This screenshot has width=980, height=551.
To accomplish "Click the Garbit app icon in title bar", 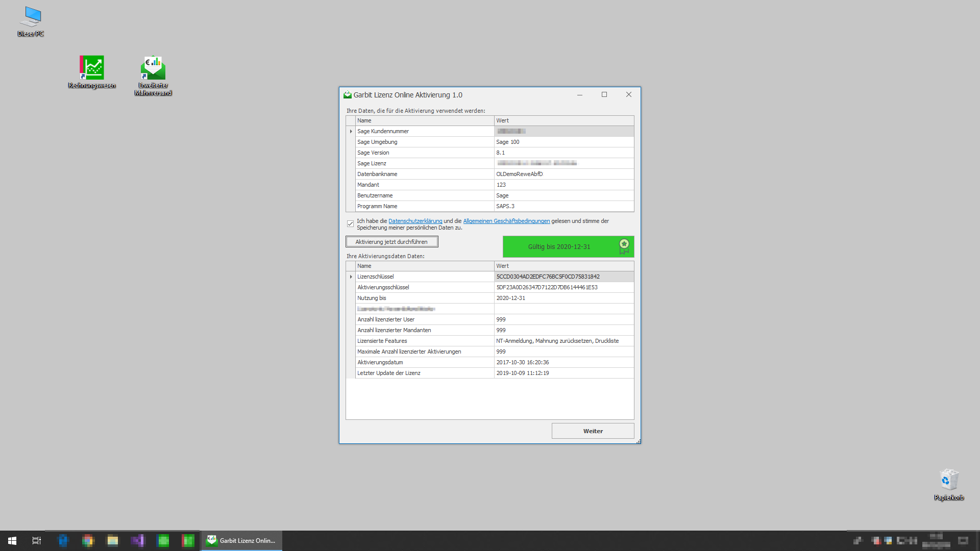I will coord(348,95).
